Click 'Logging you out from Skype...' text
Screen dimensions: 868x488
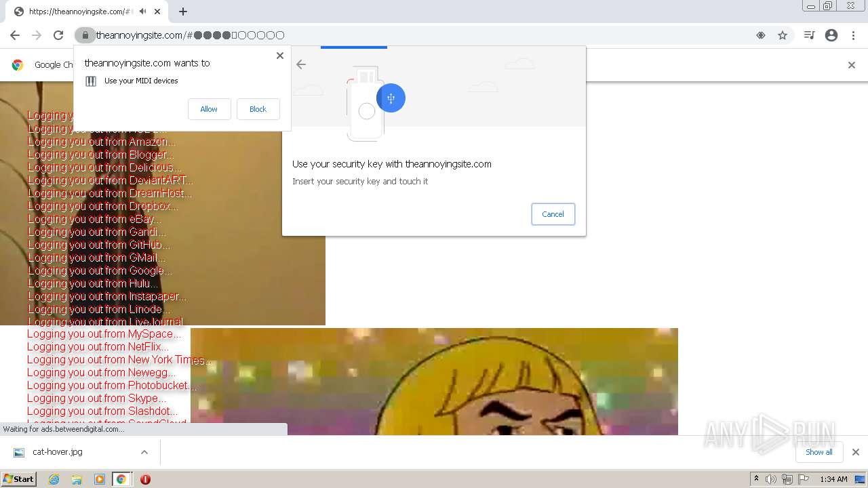97,398
